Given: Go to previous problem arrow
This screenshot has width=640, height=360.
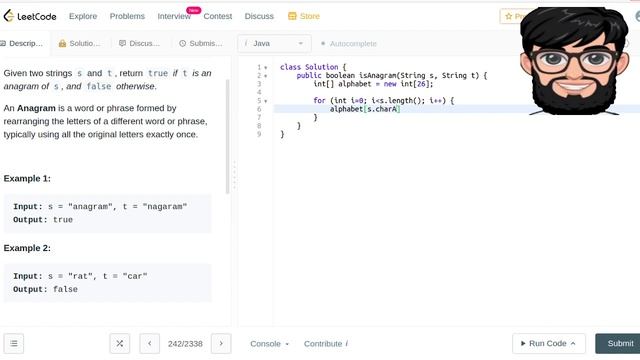Looking at the screenshot, I should point(150,344).
